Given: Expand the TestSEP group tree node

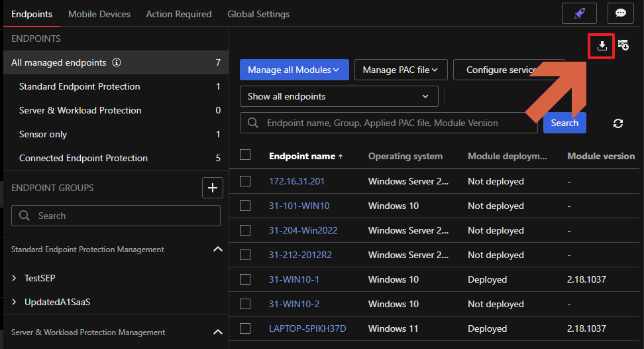Looking at the screenshot, I should click(x=15, y=278).
